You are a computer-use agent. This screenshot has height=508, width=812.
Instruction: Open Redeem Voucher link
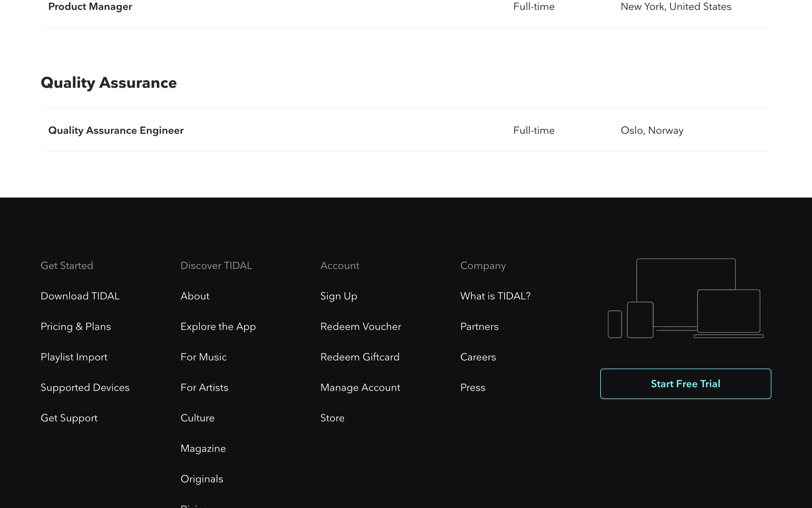(x=361, y=326)
